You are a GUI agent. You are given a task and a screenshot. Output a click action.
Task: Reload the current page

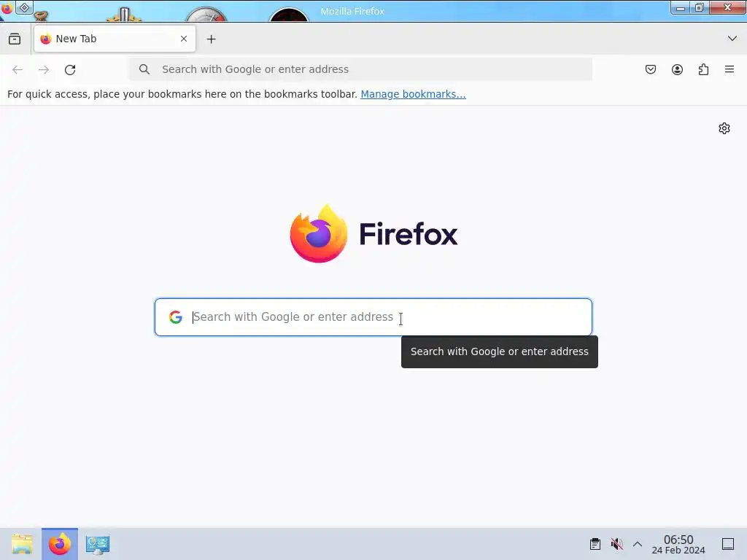pos(70,69)
